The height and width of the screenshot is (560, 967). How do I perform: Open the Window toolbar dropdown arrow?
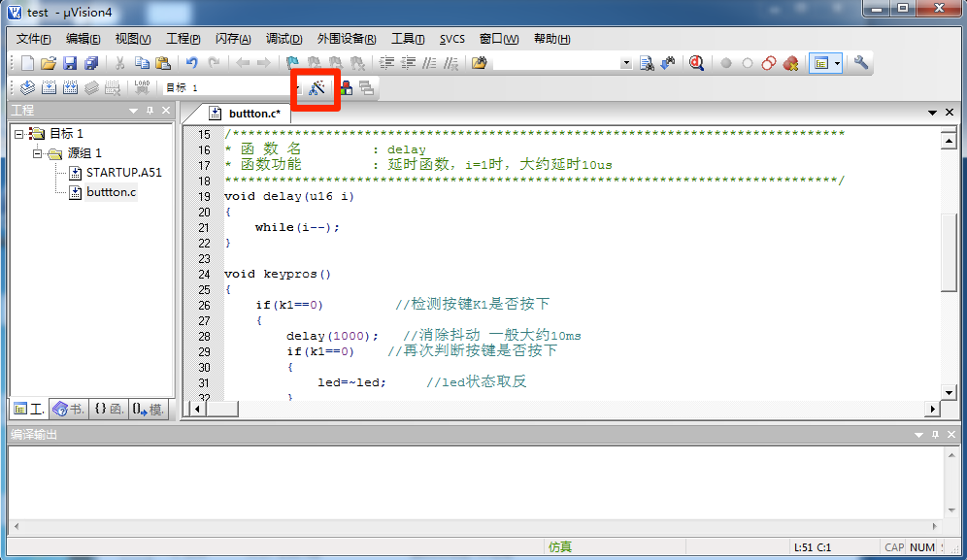tap(836, 63)
